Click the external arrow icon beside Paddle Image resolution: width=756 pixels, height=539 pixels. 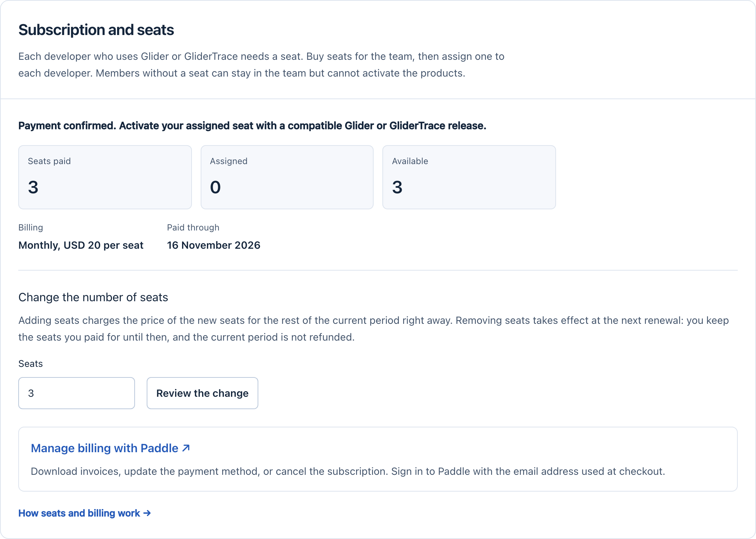pyautogui.click(x=186, y=448)
